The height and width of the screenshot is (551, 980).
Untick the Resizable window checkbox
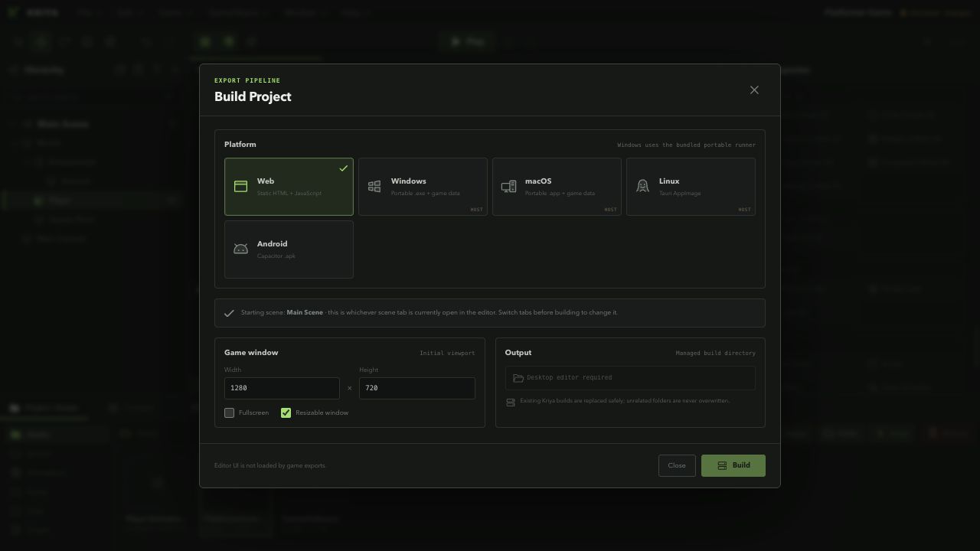(286, 412)
